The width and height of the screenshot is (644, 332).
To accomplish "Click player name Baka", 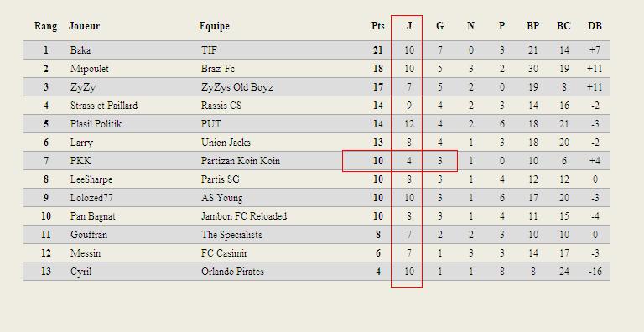I will click(80, 50).
